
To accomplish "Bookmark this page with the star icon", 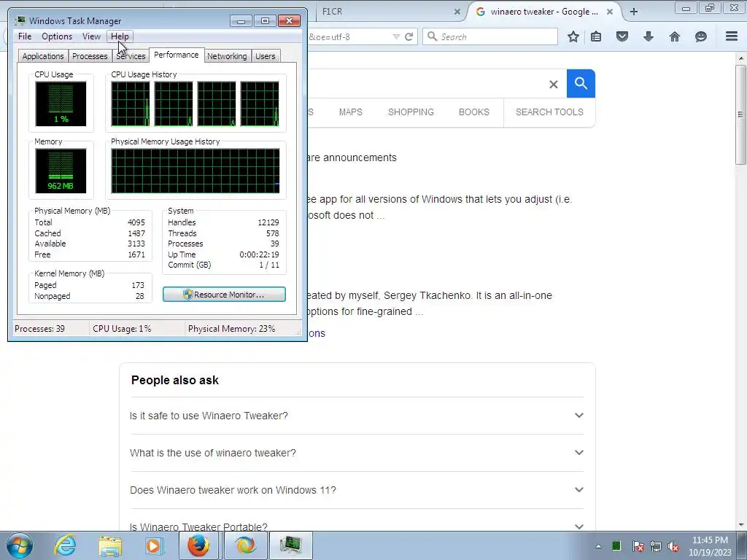I will point(573,36).
